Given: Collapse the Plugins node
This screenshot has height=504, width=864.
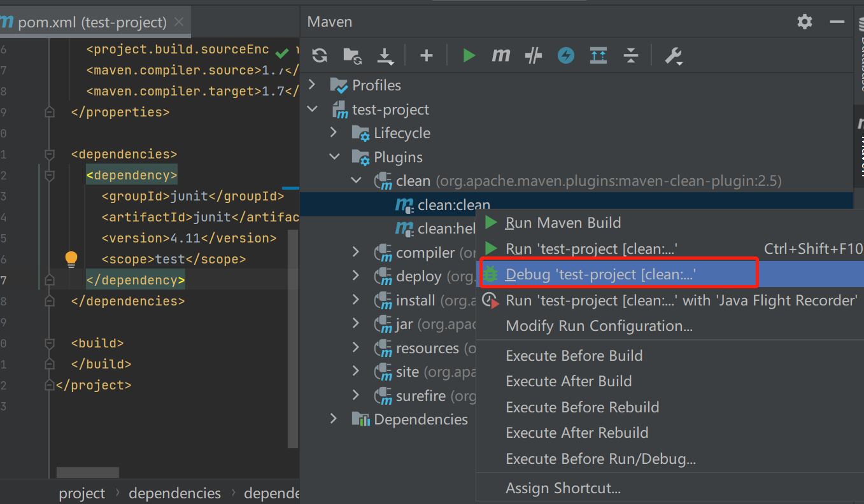Looking at the screenshot, I should 334,157.
